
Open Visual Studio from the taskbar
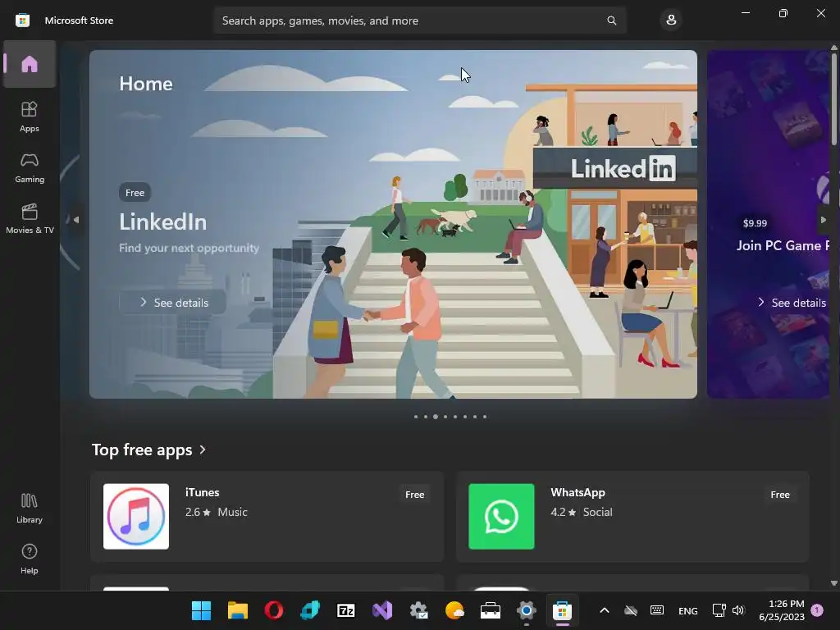pos(382,610)
